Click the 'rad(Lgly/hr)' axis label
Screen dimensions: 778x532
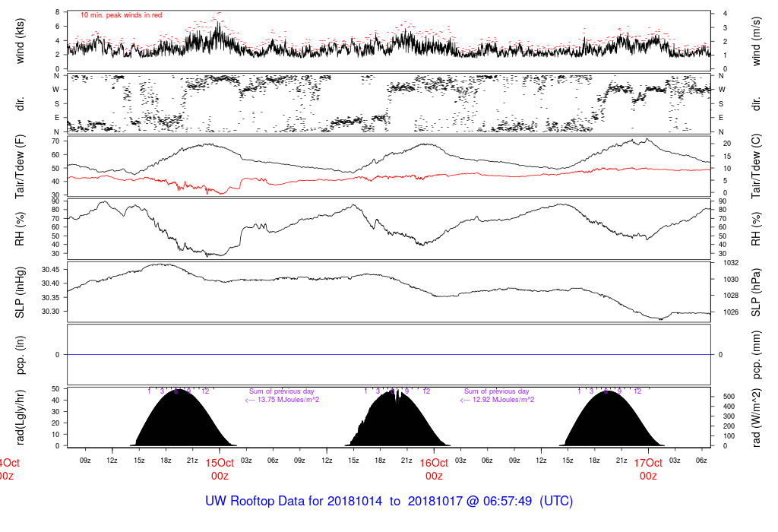20,417
